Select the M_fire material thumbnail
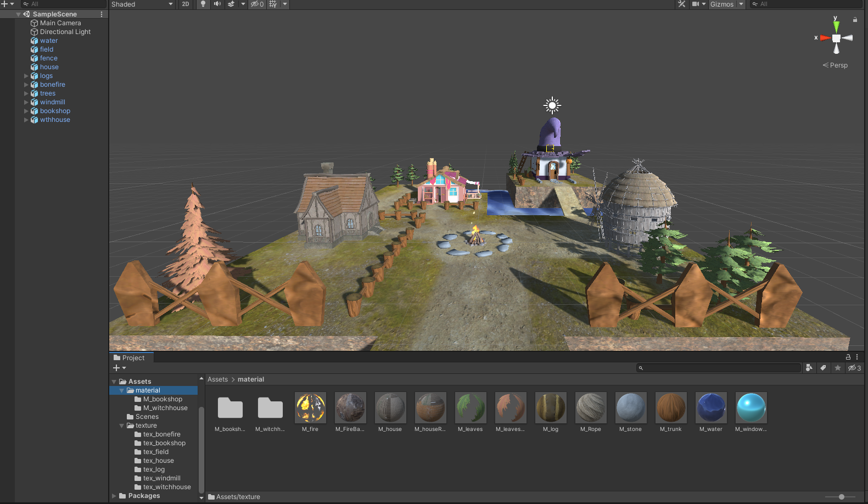Screen dimensions: 868x504 point(310,407)
